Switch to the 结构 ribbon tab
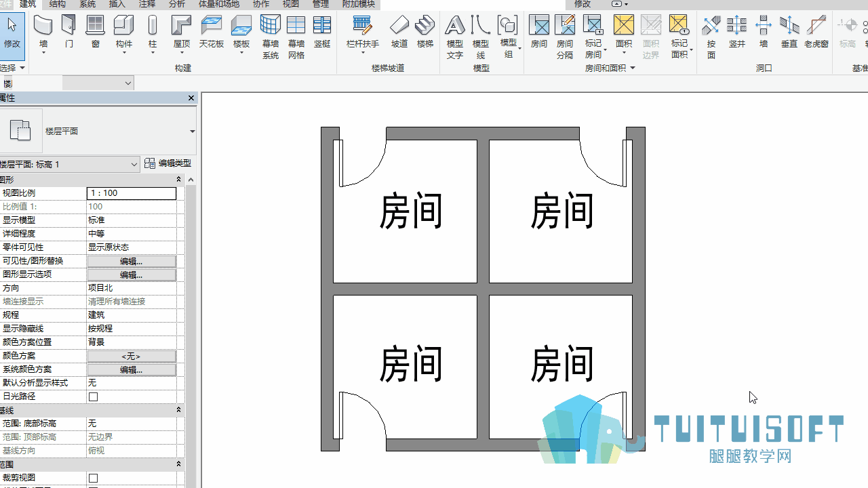This screenshot has width=868, height=488. 58,4
